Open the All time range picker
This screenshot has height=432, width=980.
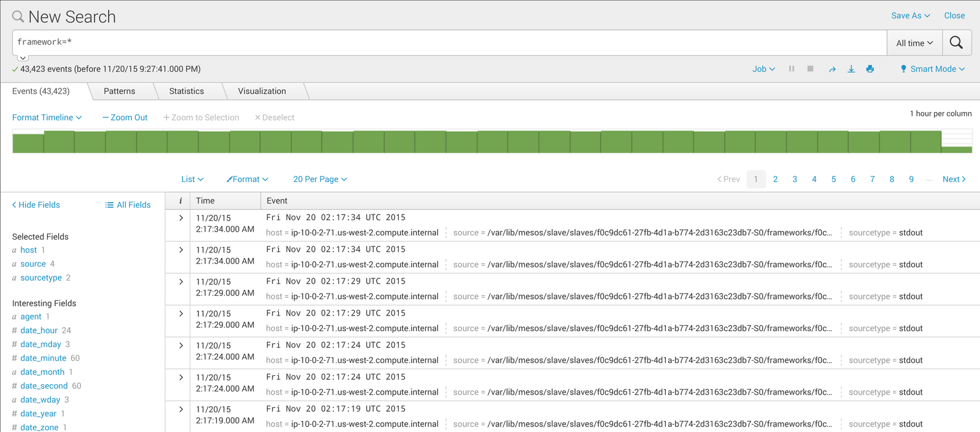click(x=914, y=43)
